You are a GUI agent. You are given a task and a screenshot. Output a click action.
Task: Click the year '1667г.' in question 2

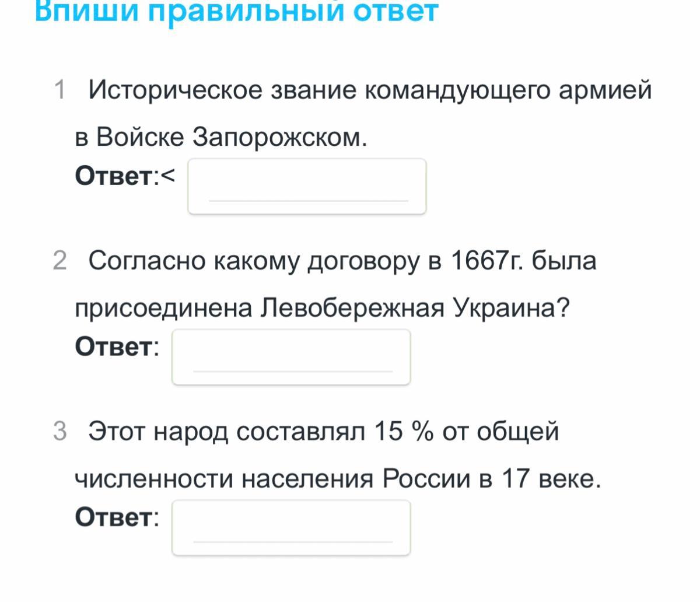(487, 261)
